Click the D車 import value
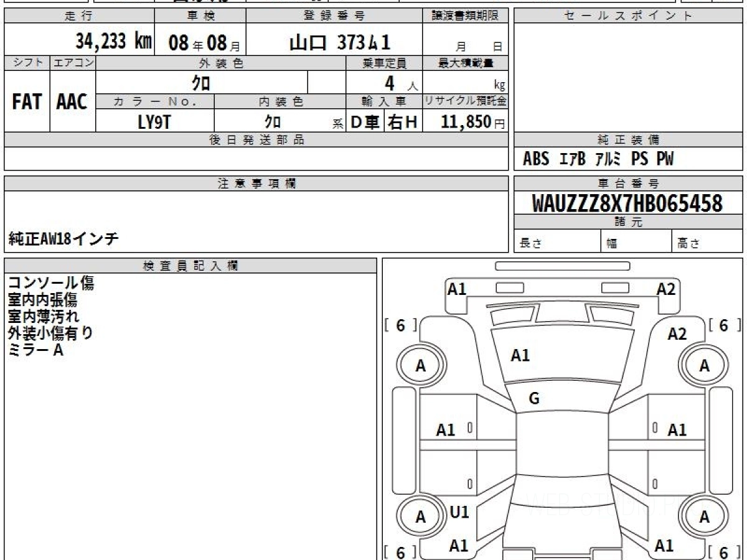747x560 pixels. [x=365, y=122]
